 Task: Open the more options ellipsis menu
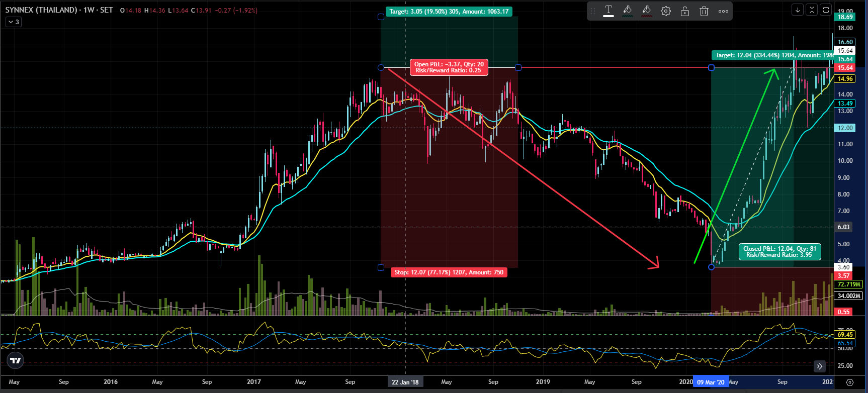(723, 11)
